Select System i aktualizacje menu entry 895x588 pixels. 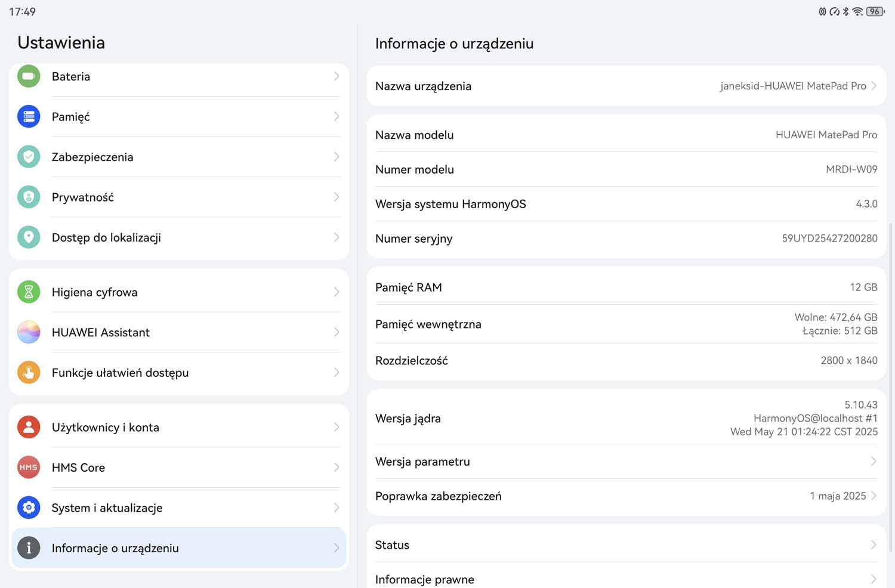pyautogui.click(x=179, y=507)
